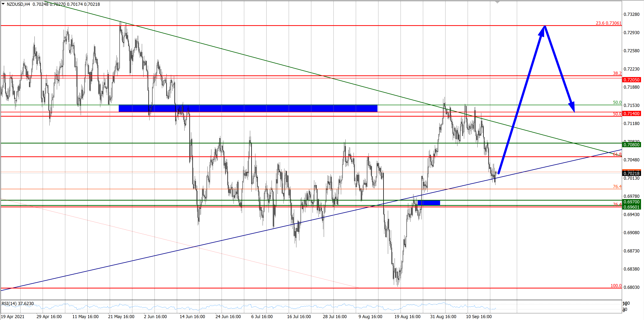This screenshot has width=644, height=320.
Task: Click the 0.71400 red price tag
Action: click(x=631, y=114)
